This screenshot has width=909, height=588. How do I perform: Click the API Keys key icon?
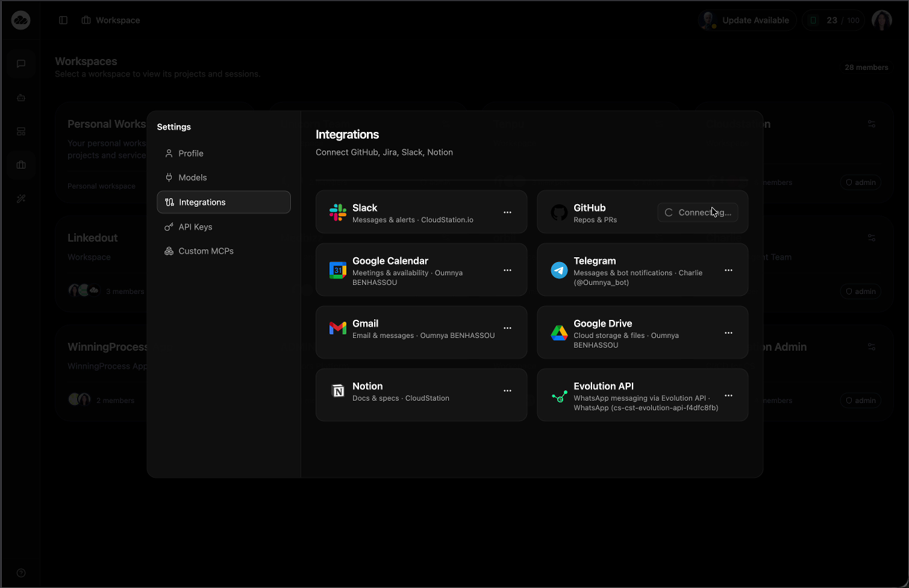click(169, 227)
